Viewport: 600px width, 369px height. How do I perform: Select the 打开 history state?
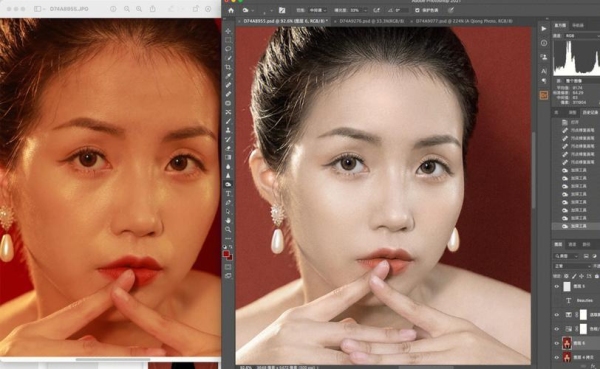tap(576, 122)
